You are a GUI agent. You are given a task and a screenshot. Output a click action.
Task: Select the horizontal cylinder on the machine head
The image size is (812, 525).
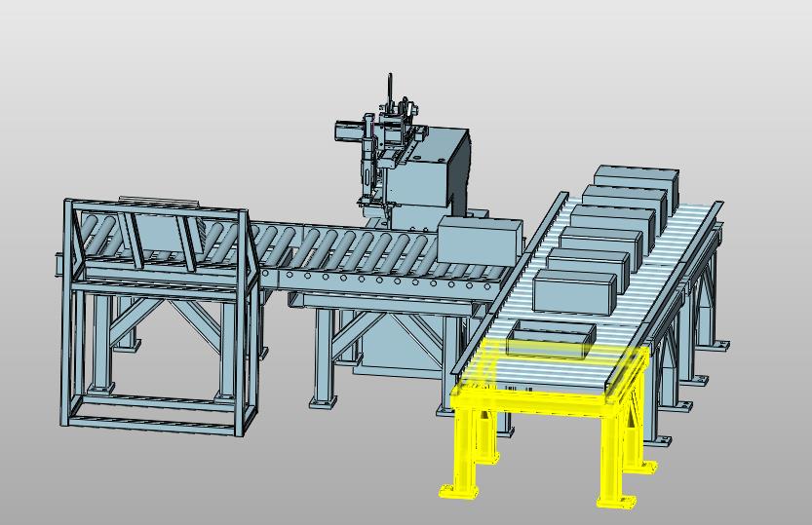(x=350, y=130)
